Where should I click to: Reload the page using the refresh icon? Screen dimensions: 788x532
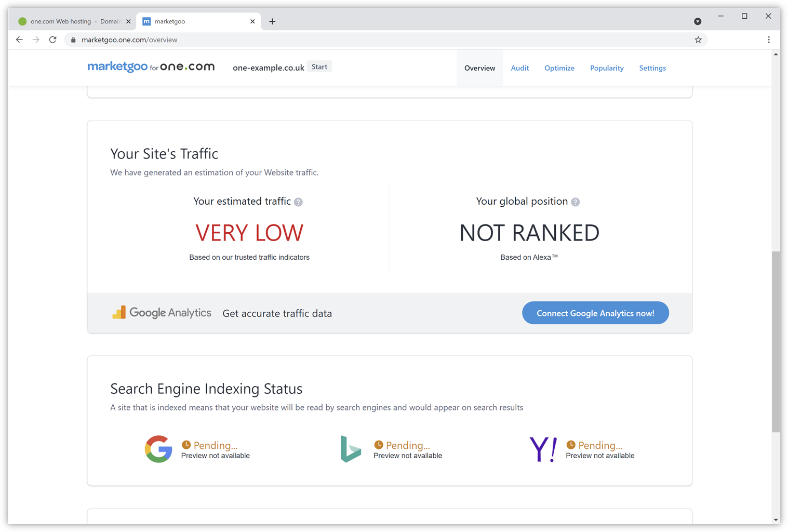coord(52,40)
